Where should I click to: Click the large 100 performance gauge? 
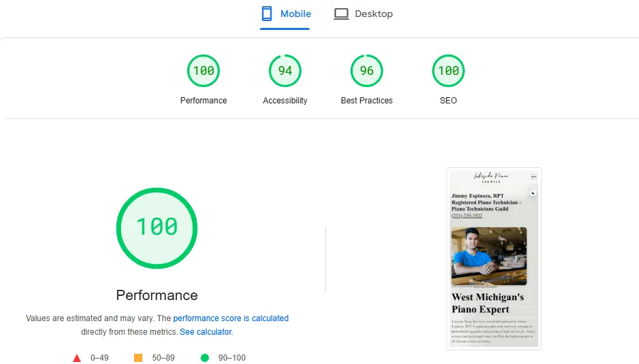(157, 228)
